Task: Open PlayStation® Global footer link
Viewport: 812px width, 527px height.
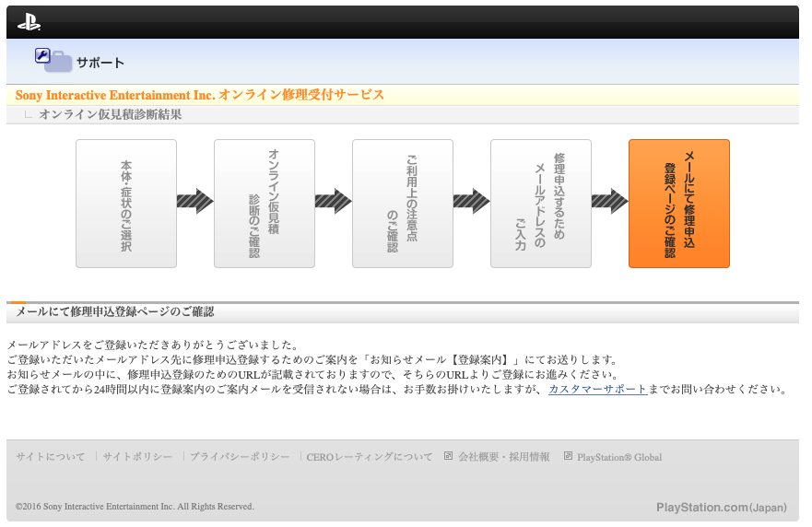Action: (619, 457)
